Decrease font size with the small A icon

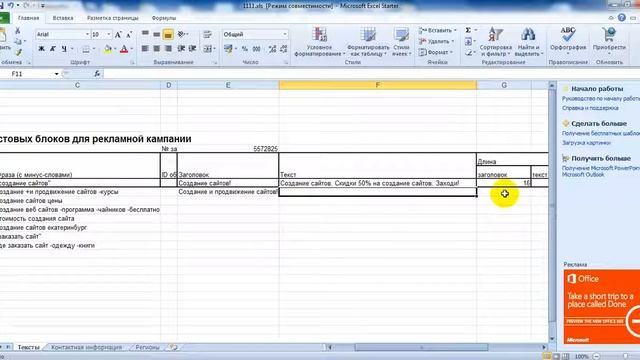click(129, 35)
